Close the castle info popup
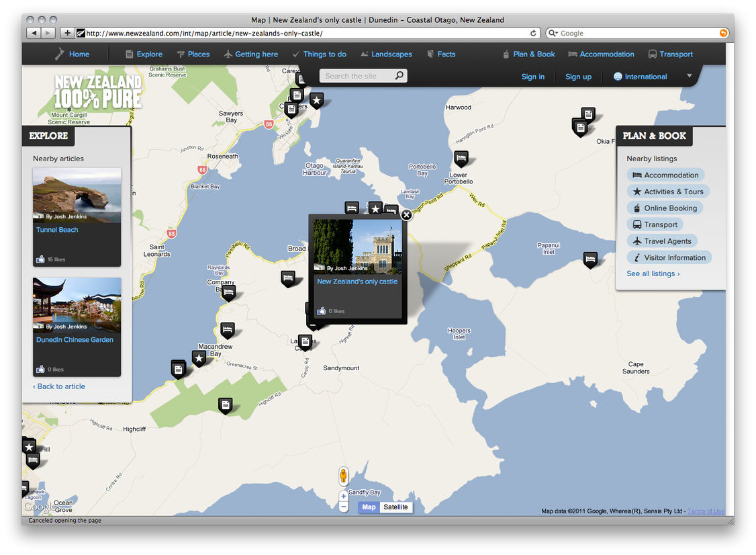The width and height of the screenshot is (756, 555). tap(406, 215)
